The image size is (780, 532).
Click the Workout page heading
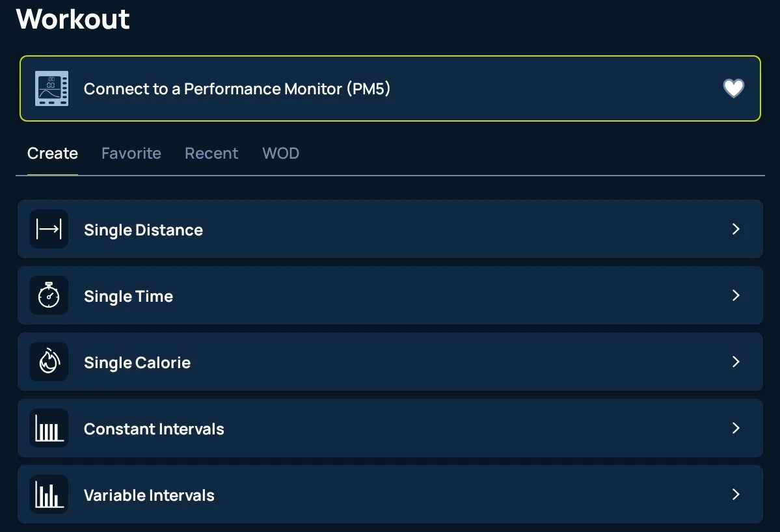pos(73,19)
